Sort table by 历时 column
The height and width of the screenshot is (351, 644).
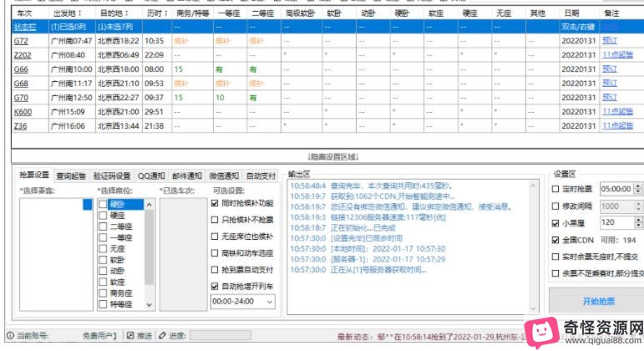click(157, 13)
